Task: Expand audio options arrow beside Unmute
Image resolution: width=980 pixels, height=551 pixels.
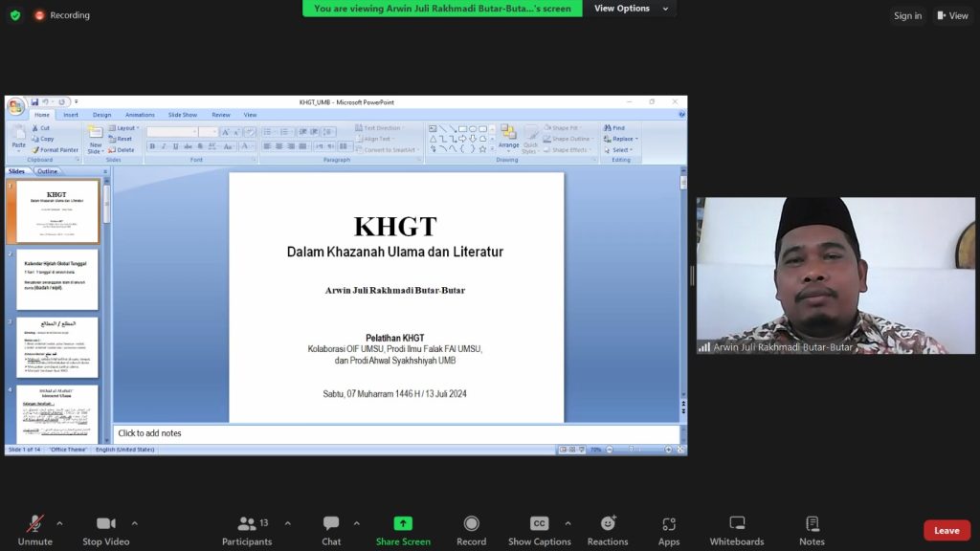Action: point(59,523)
